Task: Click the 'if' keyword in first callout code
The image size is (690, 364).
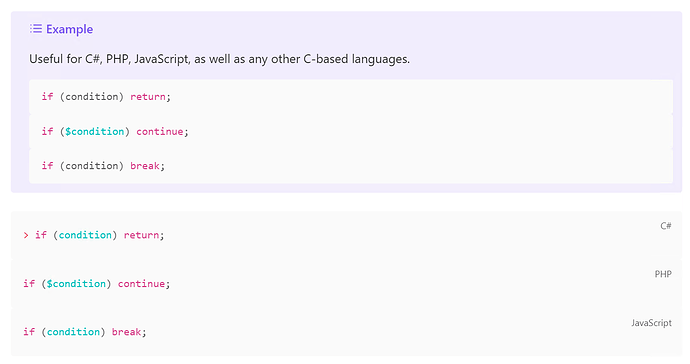Action: coord(48,97)
